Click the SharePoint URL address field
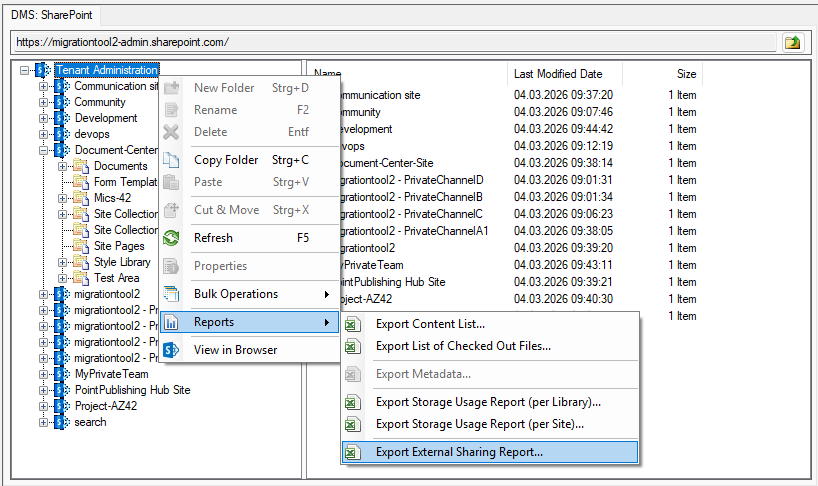The height and width of the screenshot is (486, 818). (395, 42)
